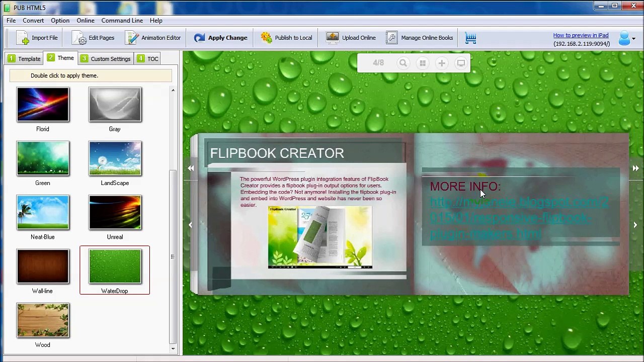The image size is (644, 362).
Task: Select the LandScape theme thumbnail
Action: (x=115, y=158)
